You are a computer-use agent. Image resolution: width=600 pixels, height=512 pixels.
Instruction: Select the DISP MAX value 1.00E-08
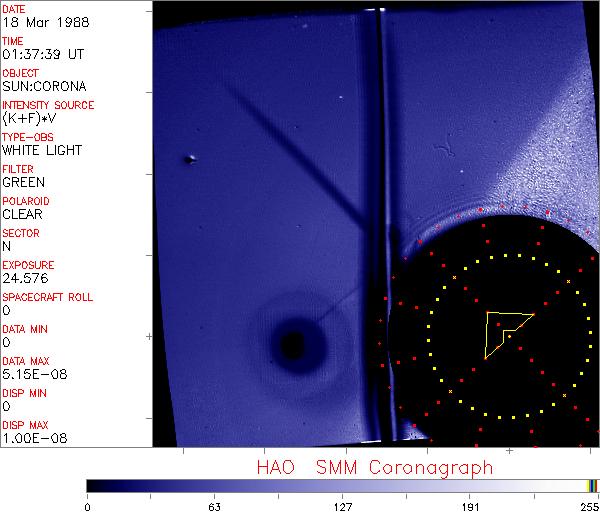click(35, 438)
